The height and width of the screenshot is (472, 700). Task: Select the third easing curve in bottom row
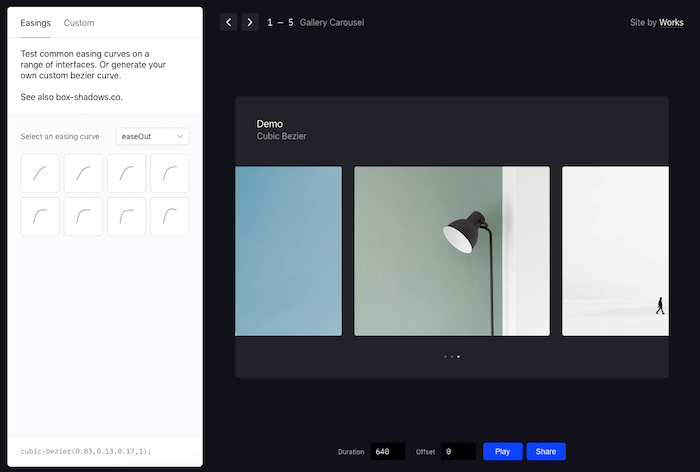coord(127,216)
